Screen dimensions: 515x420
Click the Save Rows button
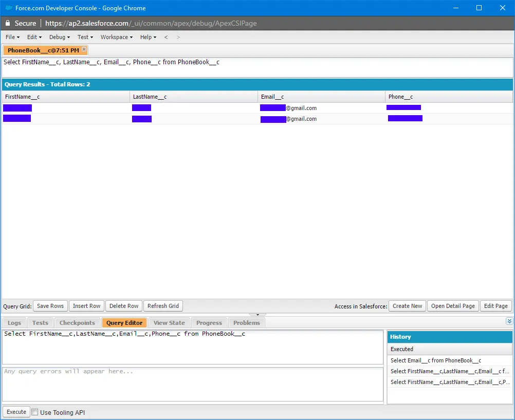pyautogui.click(x=50, y=306)
